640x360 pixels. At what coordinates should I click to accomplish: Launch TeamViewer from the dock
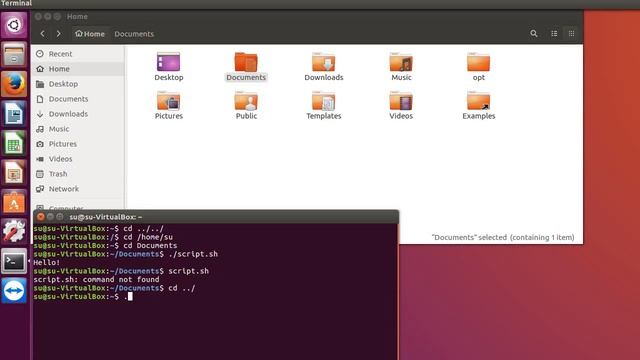coord(14,291)
